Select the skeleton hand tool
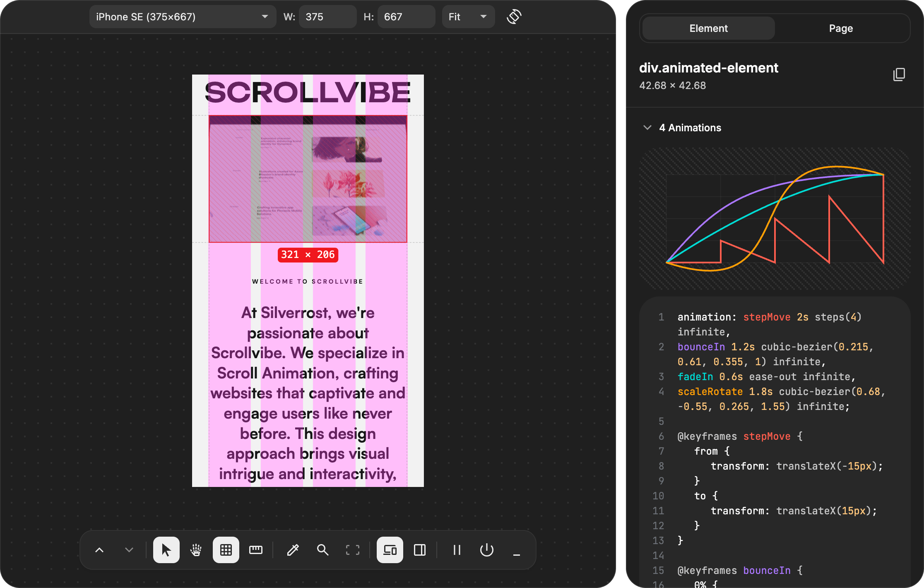The width and height of the screenshot is (924, 588). (196, 550)
